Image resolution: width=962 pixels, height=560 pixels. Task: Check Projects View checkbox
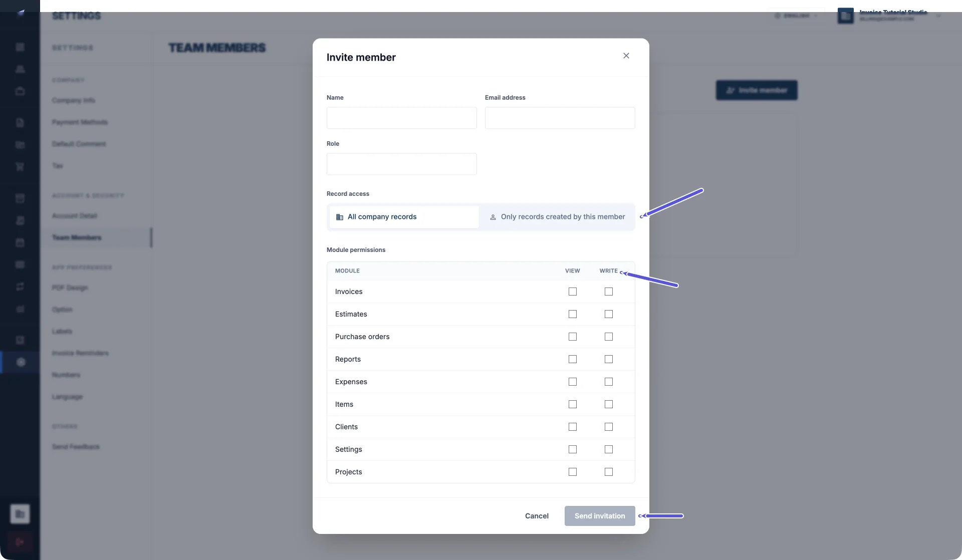pyautogui.click(x=573, y=472)
